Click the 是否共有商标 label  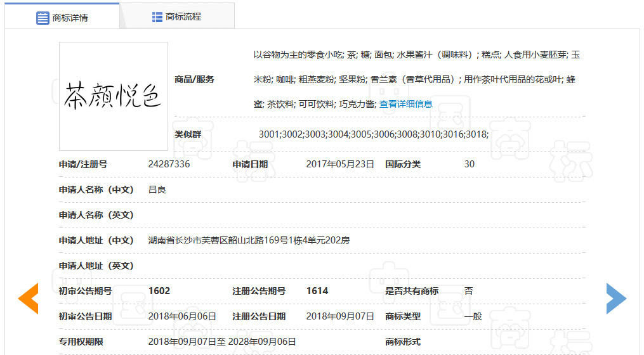pyautogui.click(x=412, y=291)
